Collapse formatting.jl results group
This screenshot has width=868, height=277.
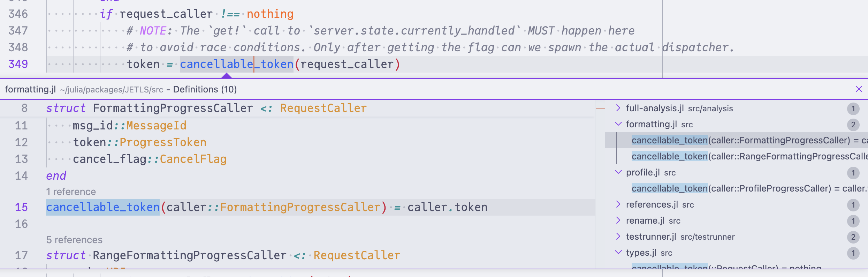618,124
